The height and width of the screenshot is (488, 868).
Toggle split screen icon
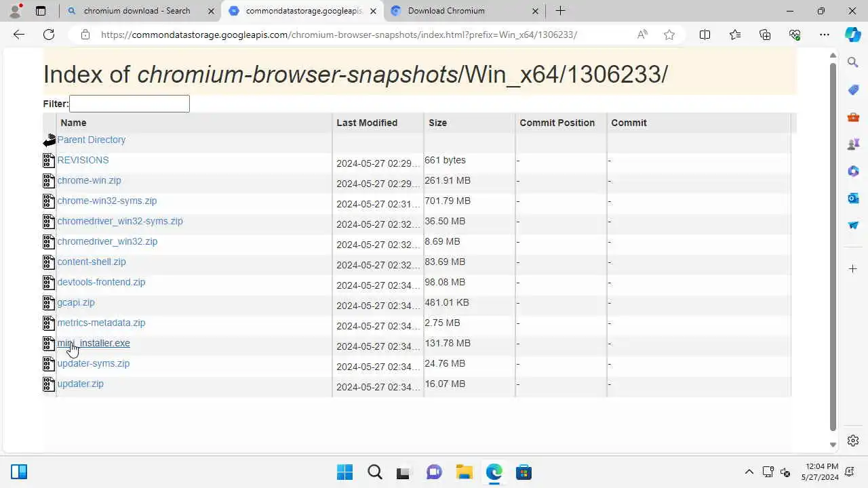(x=705, y=35)
